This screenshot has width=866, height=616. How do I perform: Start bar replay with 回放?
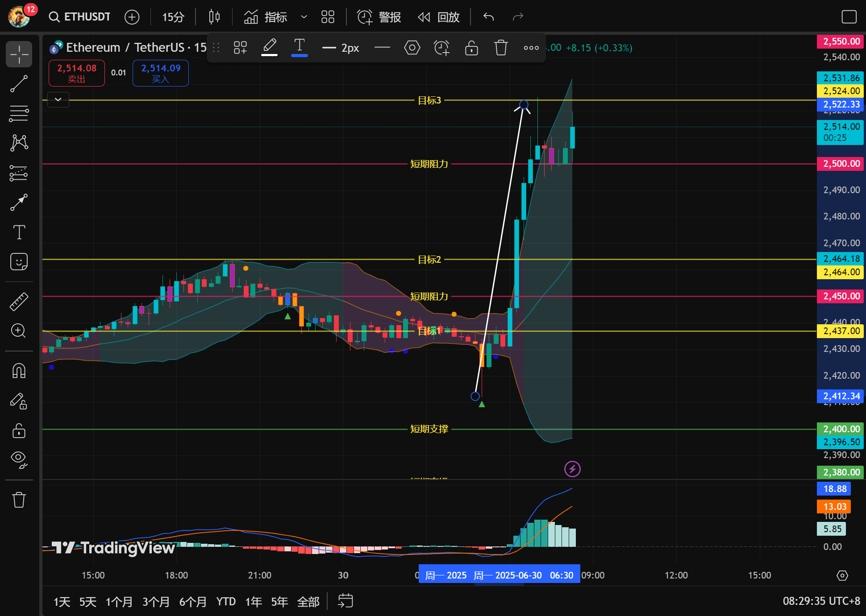439,17
